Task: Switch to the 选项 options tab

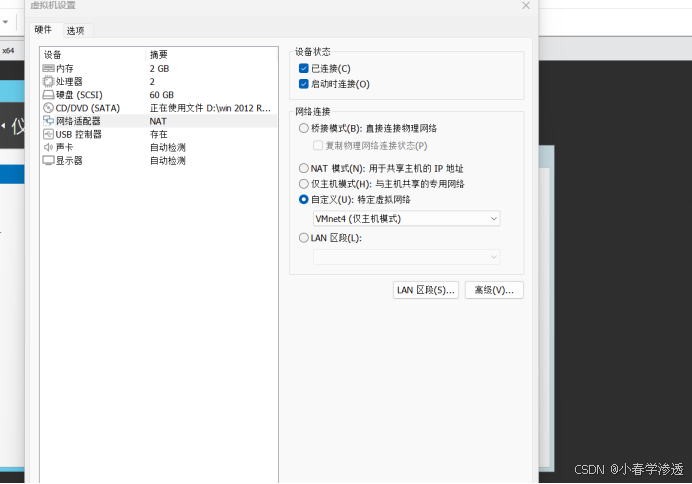Action: [75, 30]
